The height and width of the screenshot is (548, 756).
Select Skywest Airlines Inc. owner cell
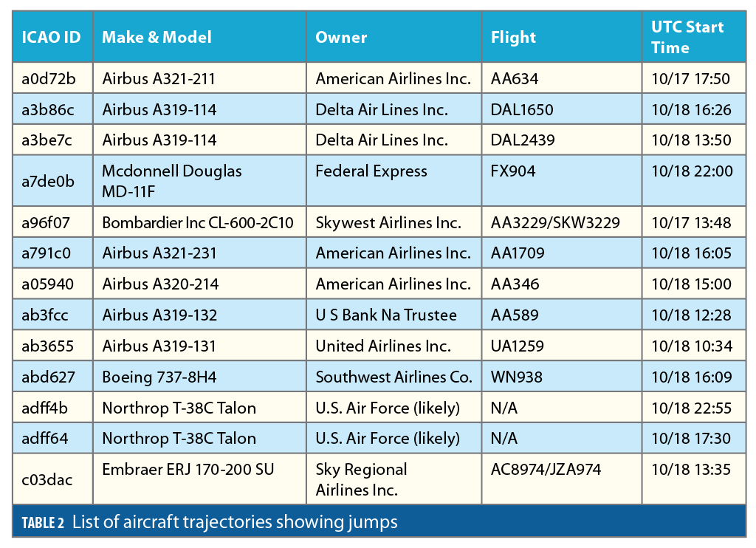(x=388, y=222)
